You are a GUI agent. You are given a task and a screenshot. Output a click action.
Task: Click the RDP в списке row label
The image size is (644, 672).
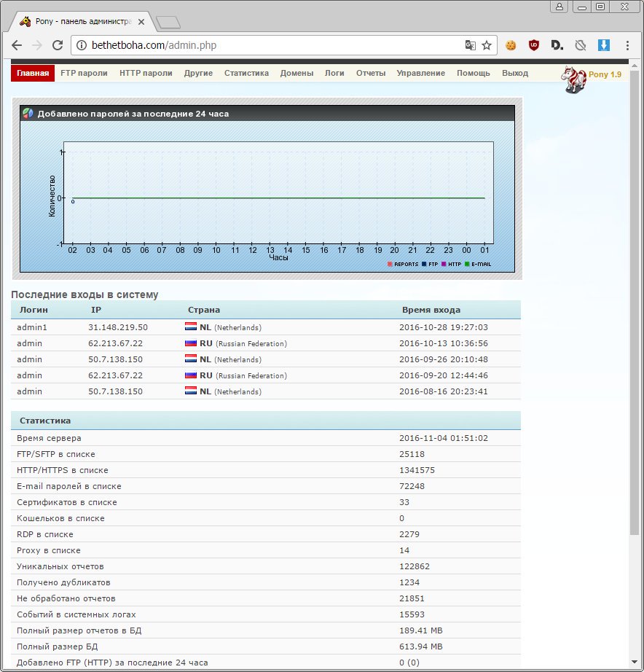click(45, 534)
